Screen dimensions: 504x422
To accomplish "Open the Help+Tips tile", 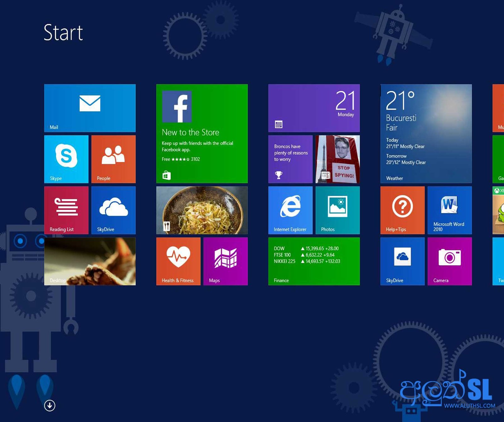I will pyautogui.click(x=403, y=210).
